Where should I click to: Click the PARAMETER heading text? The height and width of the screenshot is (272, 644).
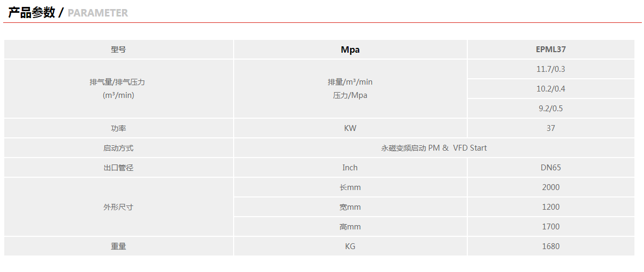[x=98, y=13]
